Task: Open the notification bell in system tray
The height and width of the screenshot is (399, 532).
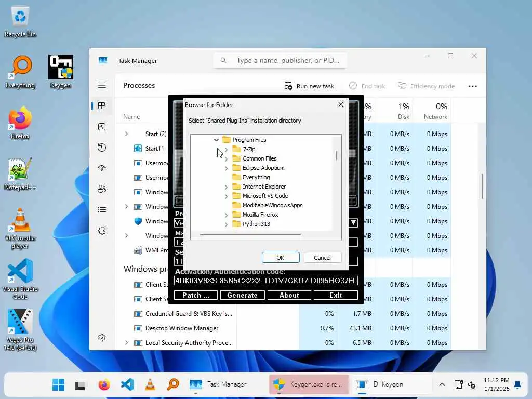Action: pyautogui.click(x=517, y=384)
